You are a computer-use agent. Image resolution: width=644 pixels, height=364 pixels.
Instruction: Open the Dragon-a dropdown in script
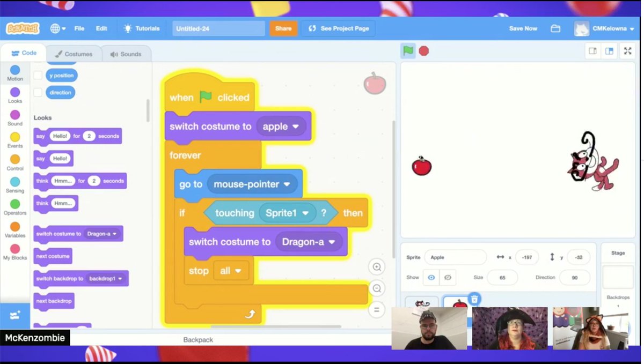(x=309, y=242)
